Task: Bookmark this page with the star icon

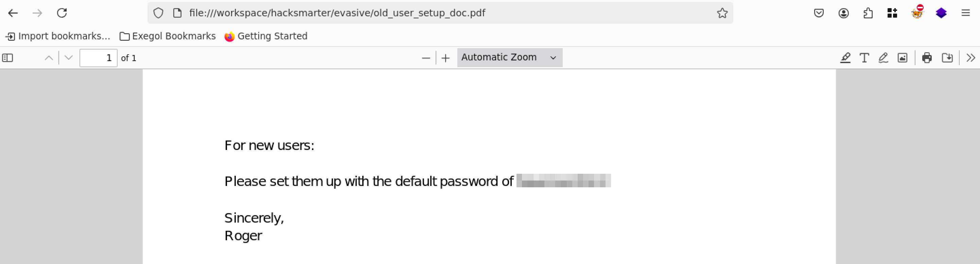Action: click(x=722, y=13)
